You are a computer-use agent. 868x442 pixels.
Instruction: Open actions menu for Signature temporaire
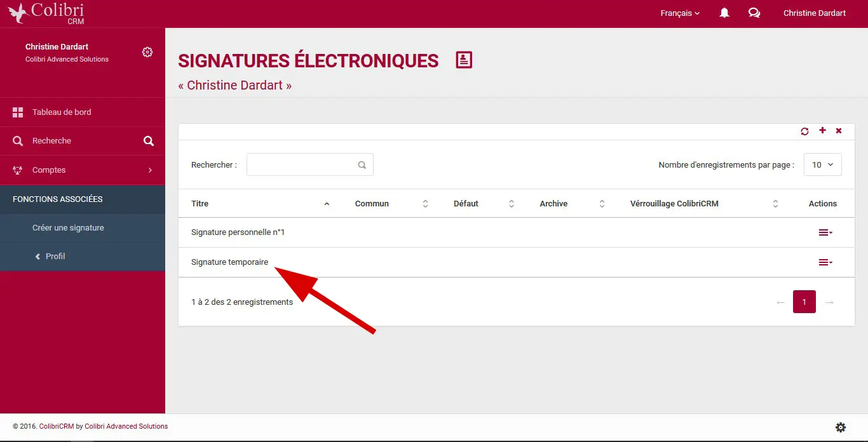click(x=825, y=262)
